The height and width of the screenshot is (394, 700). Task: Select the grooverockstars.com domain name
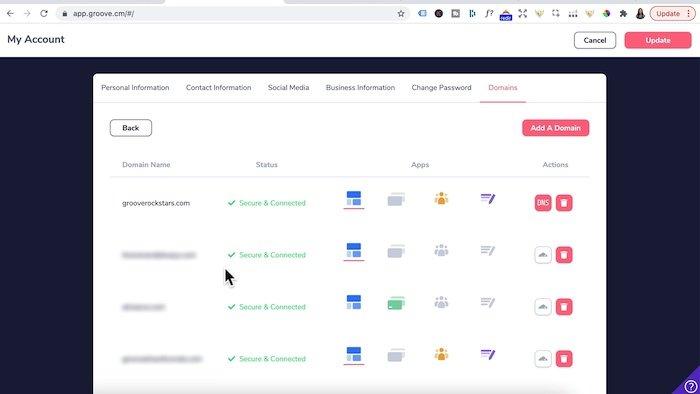pos(156,203)
